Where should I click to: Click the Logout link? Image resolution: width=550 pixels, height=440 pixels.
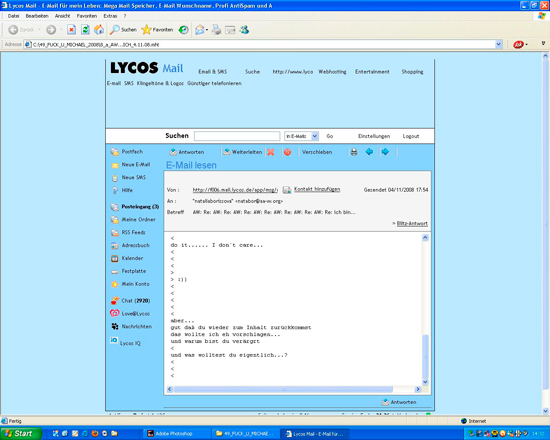pos(411,136)
